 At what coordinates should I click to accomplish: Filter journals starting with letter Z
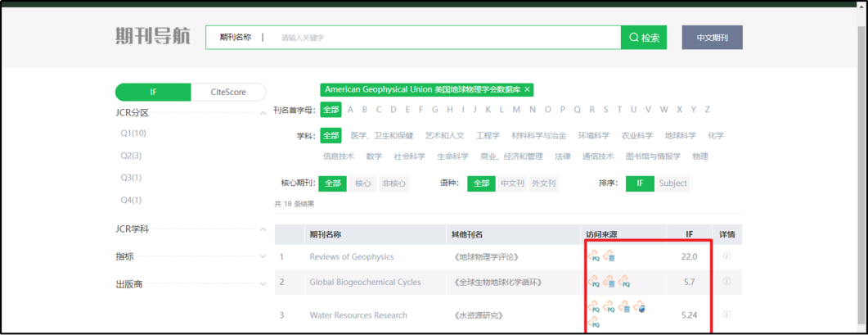coord(707,109)
